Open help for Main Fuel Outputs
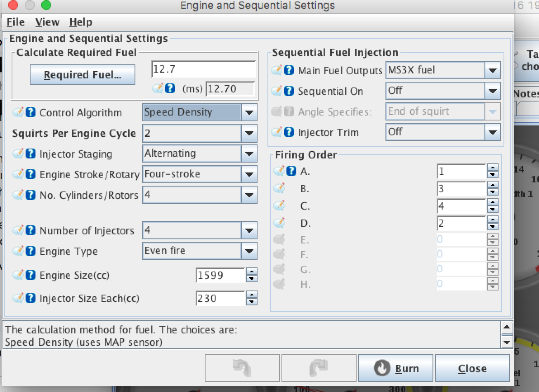The image size is (539, 392). point(289,70)
